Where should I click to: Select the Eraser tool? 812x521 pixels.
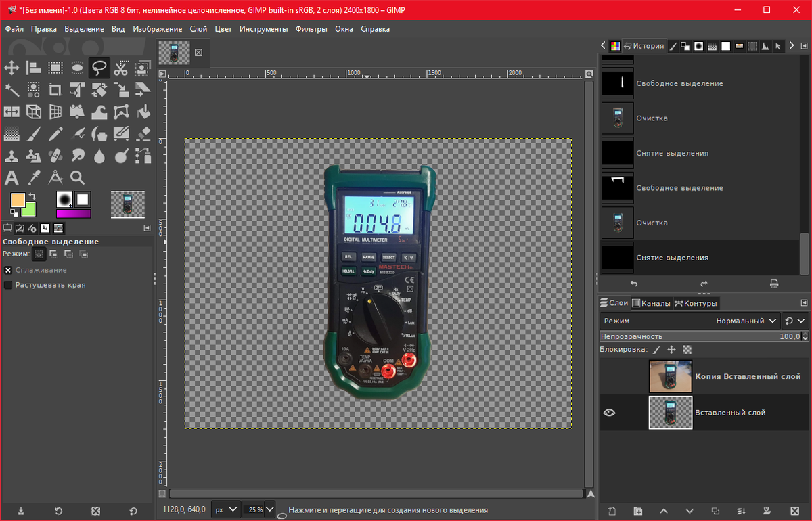143,134
